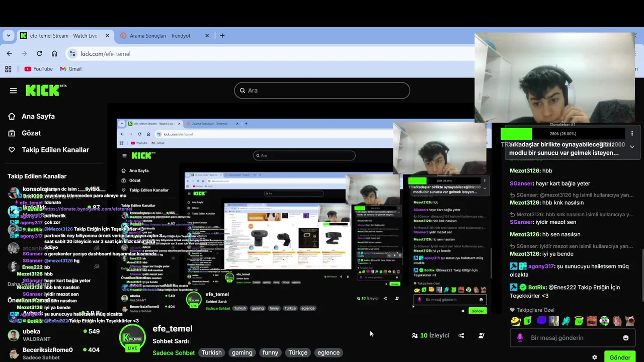Click the browser forward arrow

[x=24, y=54]
